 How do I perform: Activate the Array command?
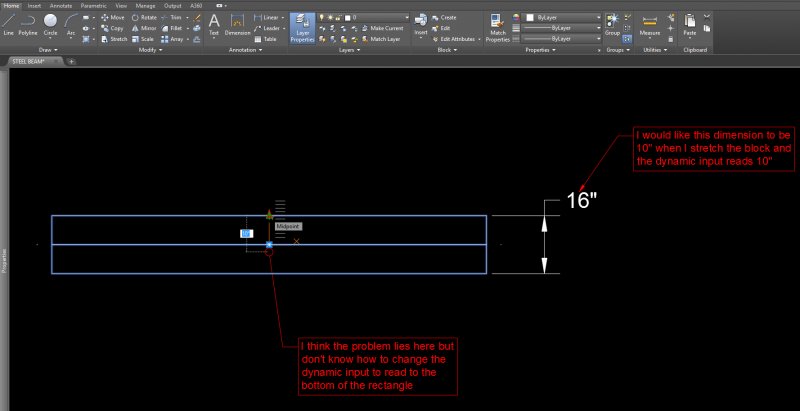[x=172, y=39]
